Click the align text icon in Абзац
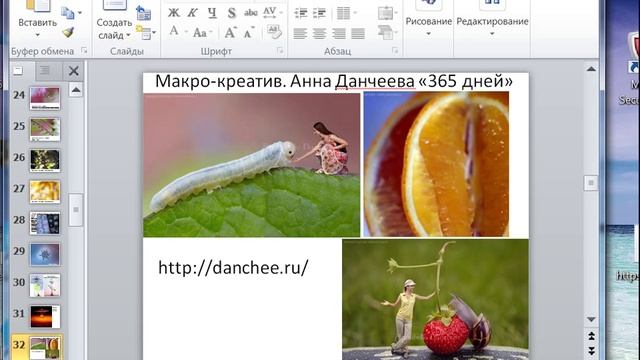Viewport: 640px width, 360px height. pyautogui.click(x=385, y=13)
